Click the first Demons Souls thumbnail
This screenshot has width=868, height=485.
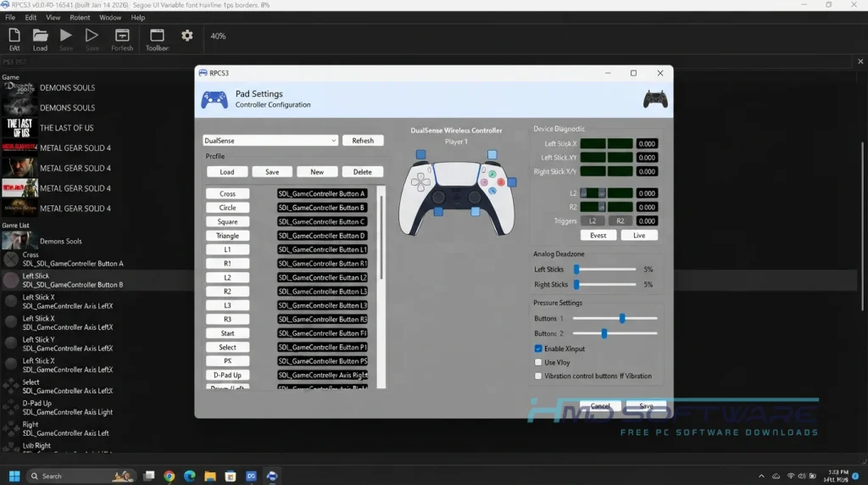19,87
